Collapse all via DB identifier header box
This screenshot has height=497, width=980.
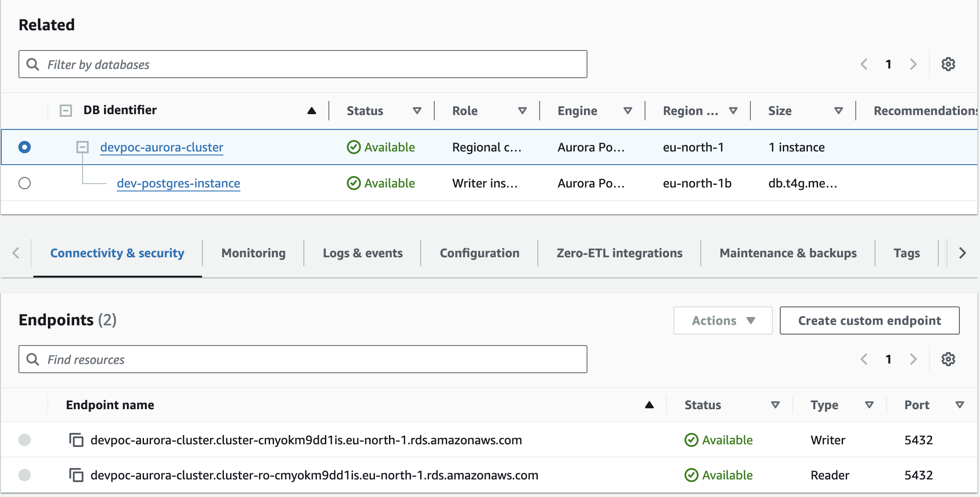66,110
